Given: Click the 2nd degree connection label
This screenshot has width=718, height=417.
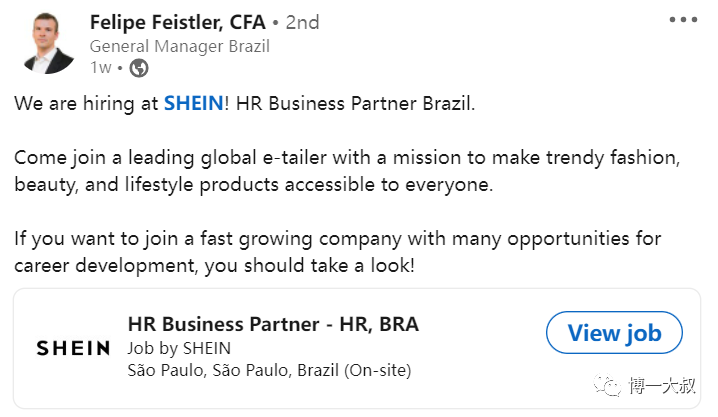Looking at the screenshot, I should point(302,22).
